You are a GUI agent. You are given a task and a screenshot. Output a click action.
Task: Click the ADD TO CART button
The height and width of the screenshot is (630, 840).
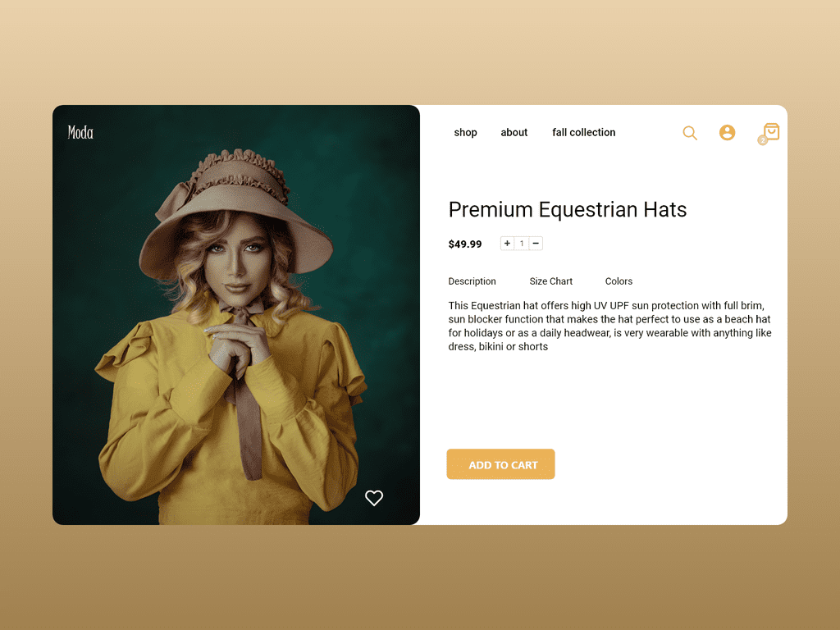501,464
